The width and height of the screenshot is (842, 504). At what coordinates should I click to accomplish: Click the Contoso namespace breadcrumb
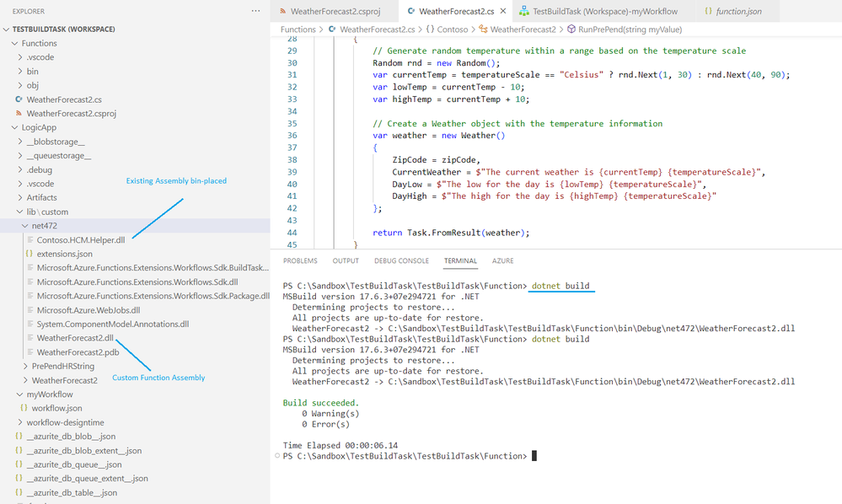tap(452, 29)
